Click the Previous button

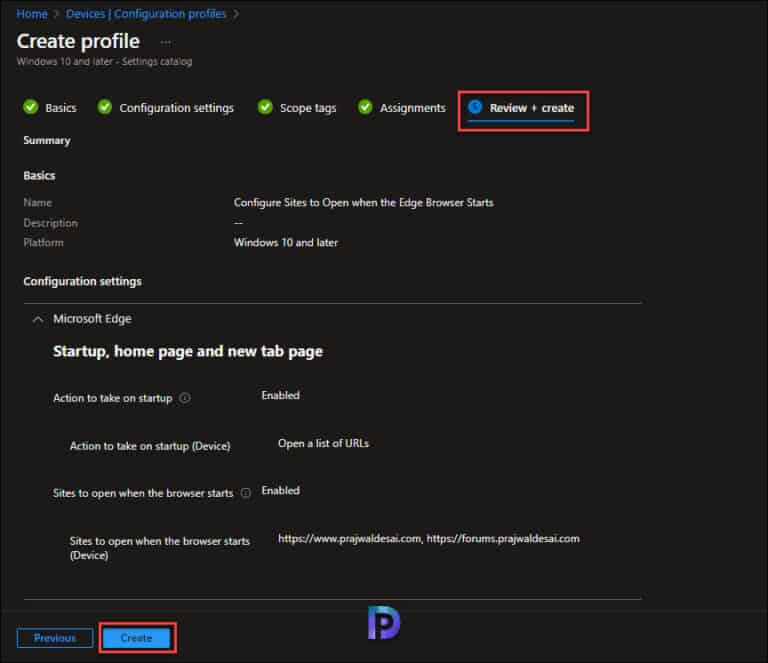point(55,638)
